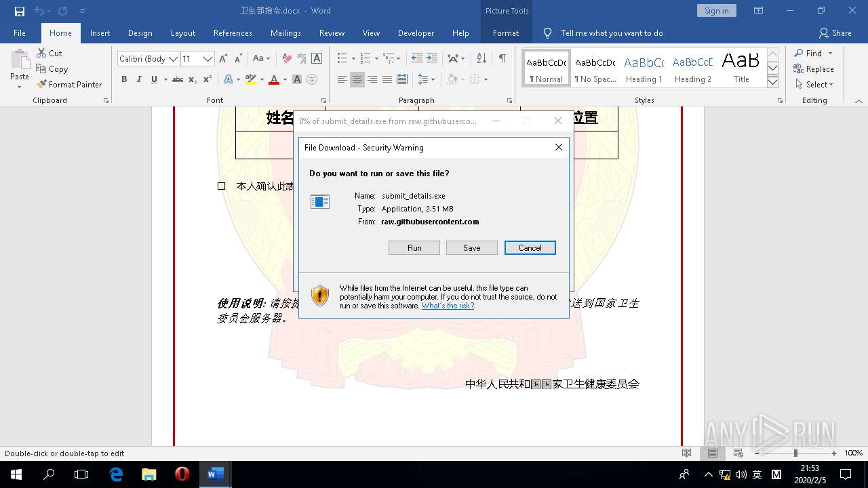Select the Format Painter tool
Image resolution: width=868 pixels, height=488 pixels.
point(69,84)
